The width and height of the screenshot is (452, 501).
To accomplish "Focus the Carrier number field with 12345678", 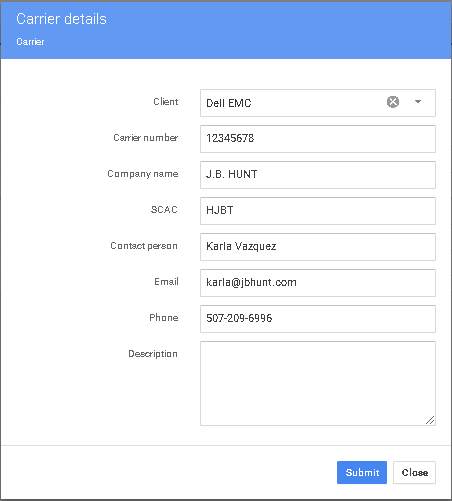I will (318, 139).
